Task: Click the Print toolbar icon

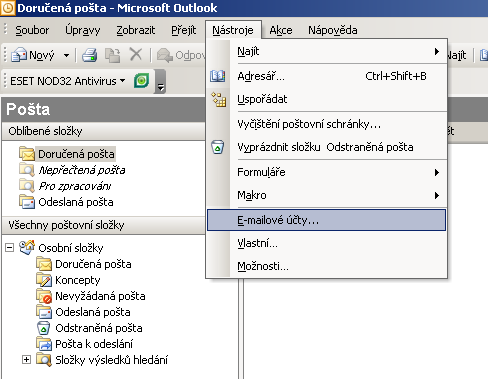Action: 90,55
